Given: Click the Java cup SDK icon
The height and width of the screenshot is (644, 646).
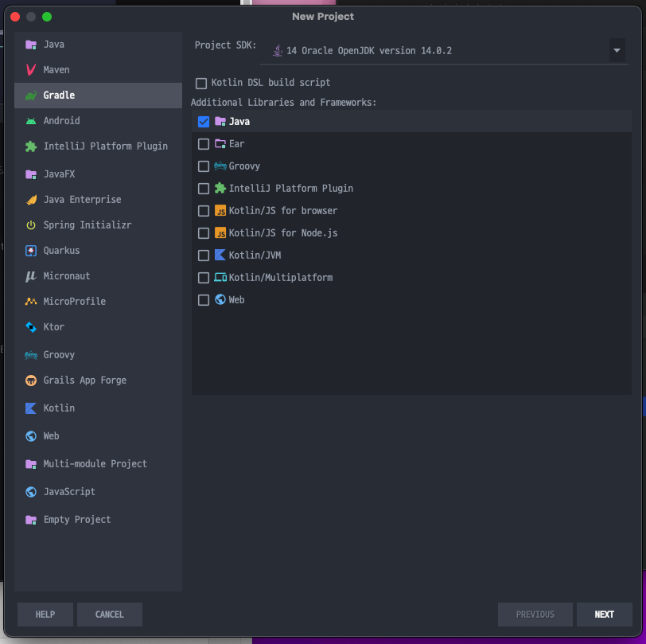Looking at the screenshot, I should pyautogui.click(x=278, y=51).
